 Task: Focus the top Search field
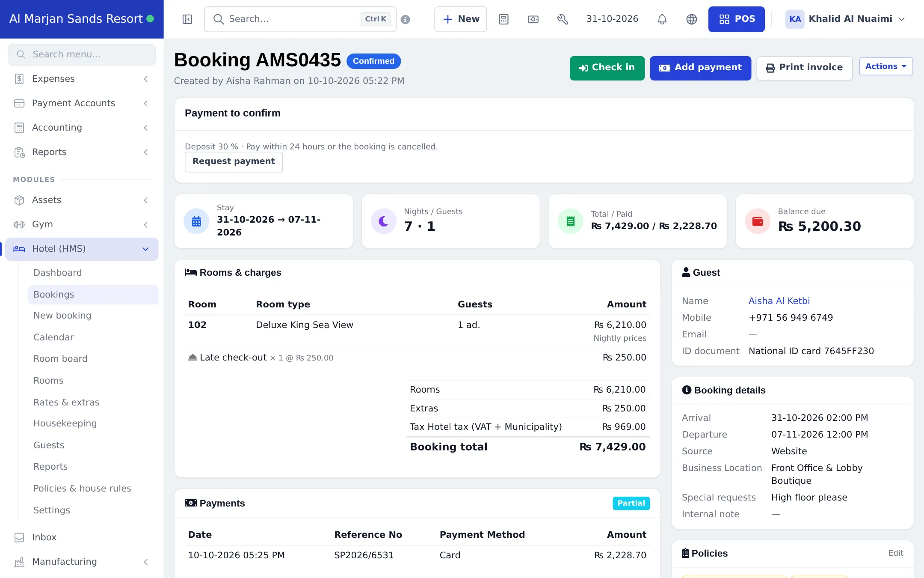pyautogui.click(x=300, y=19)
